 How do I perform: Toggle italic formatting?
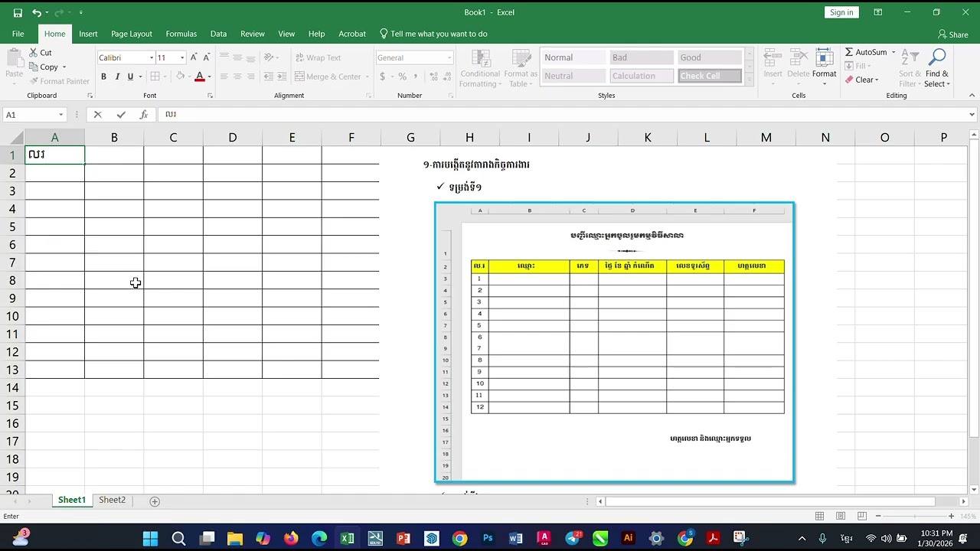117,77
